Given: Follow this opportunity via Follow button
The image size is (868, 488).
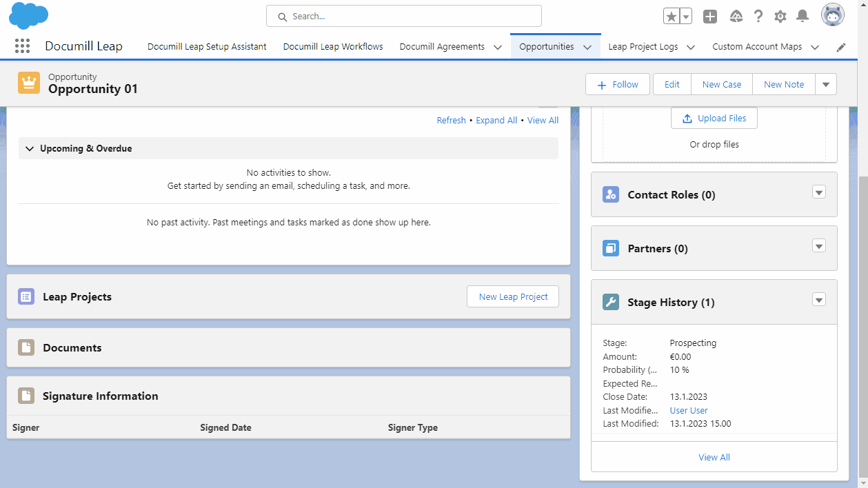Looking at the screenshot, I should point(617,84).
